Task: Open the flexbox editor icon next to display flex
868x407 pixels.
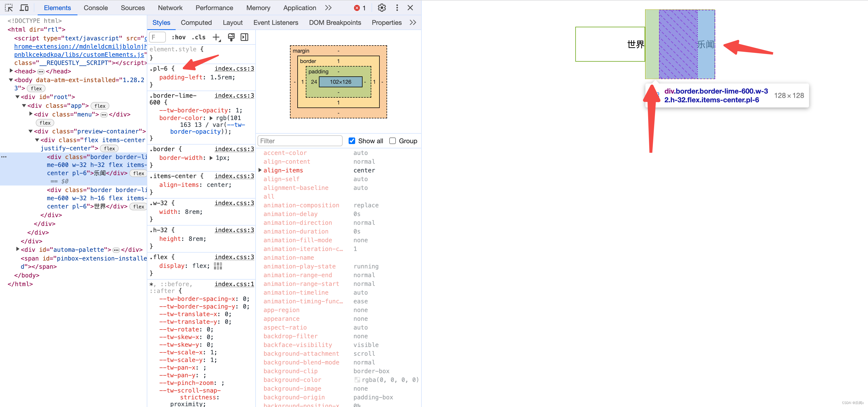Action: 218,266
